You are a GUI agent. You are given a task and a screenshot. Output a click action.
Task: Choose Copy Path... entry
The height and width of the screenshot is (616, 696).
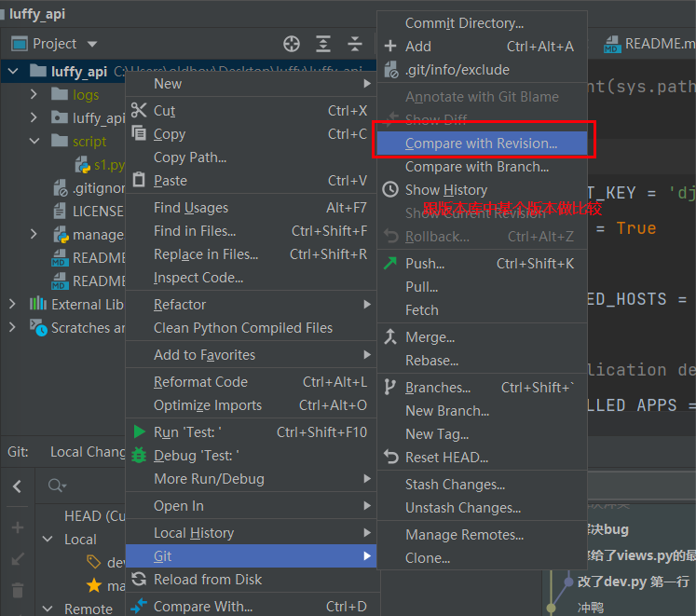coord(252,157)
